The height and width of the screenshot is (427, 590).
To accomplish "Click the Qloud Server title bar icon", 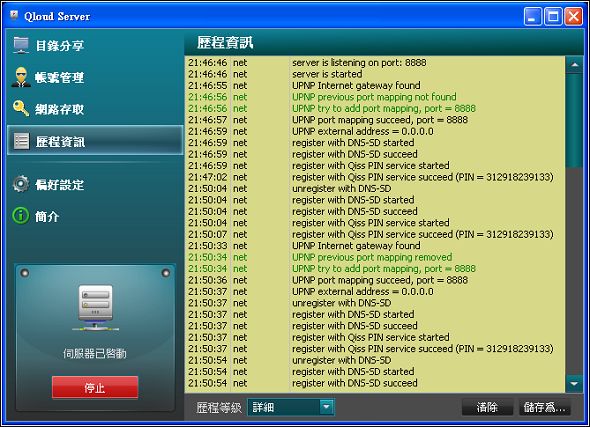I will coord(14,16).
